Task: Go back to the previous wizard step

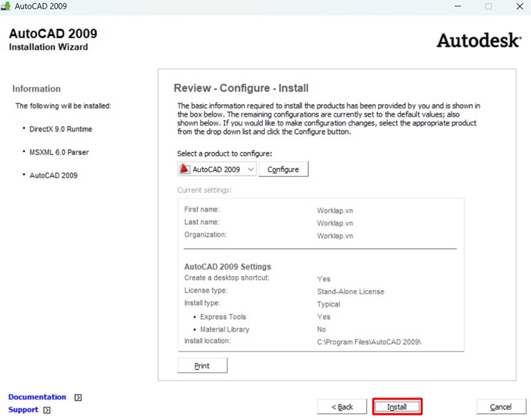Action: click(341, 407)
